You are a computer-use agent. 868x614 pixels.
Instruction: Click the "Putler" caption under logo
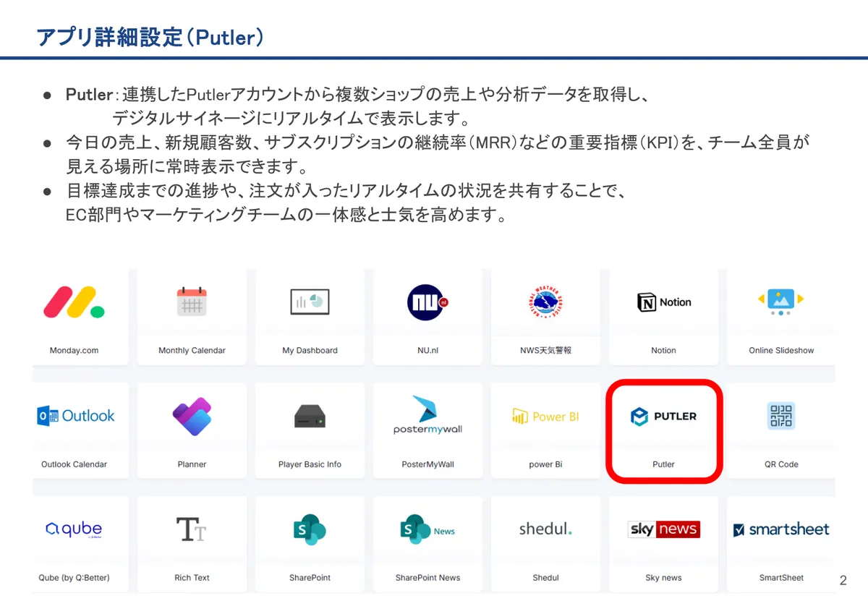[663, 464]
